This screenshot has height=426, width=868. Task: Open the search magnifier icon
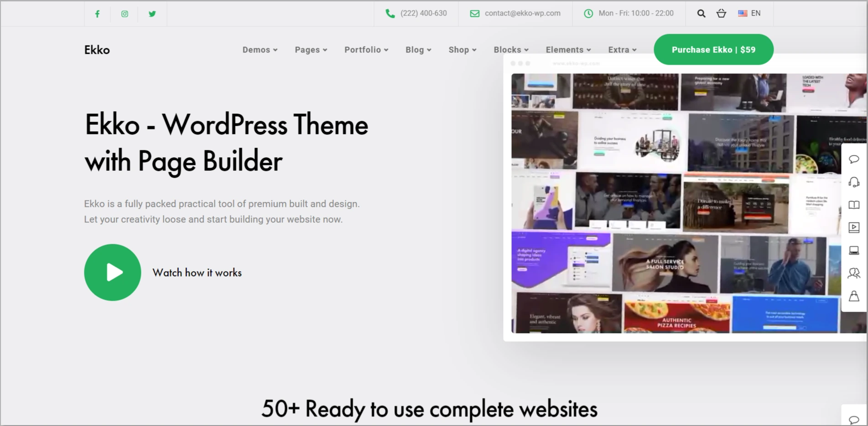tap(702, 14)
